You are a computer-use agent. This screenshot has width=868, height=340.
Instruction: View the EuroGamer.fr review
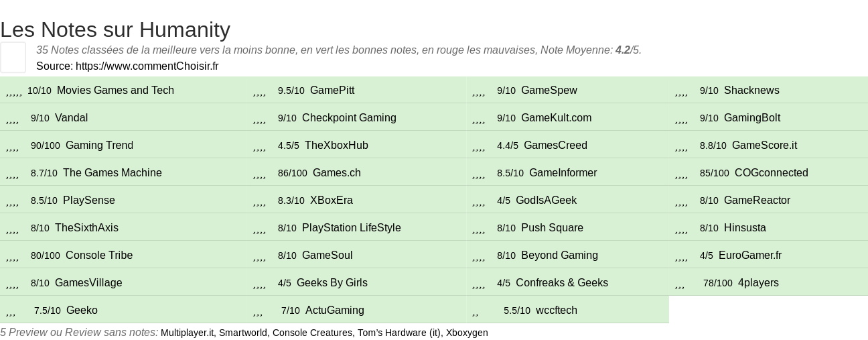[x=750, y=256]
